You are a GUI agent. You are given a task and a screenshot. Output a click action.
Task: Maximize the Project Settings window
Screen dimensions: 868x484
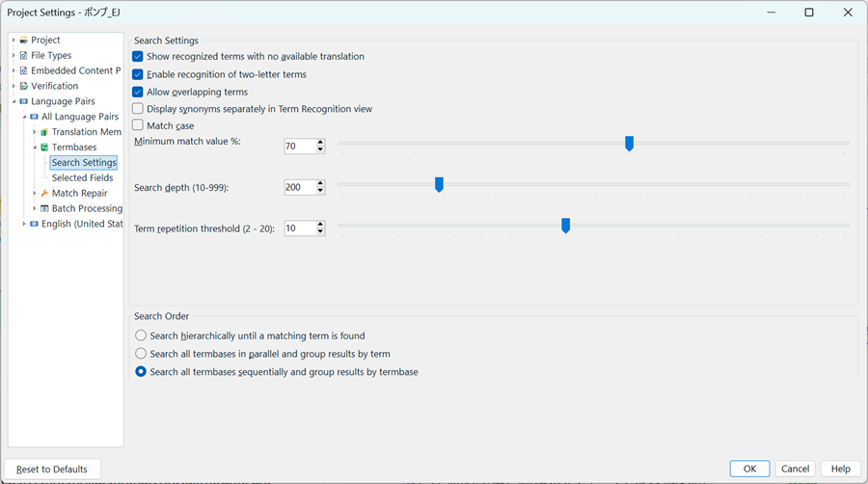click(x=809, y=13)
